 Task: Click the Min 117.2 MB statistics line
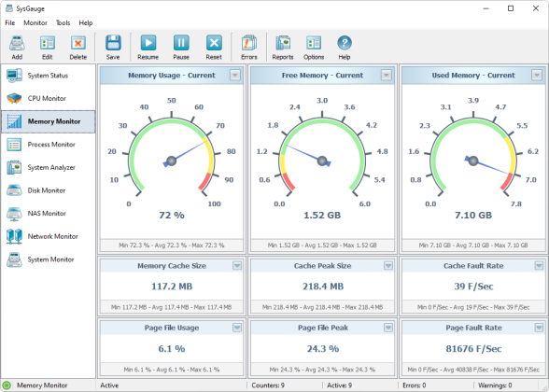coord(171,307)
